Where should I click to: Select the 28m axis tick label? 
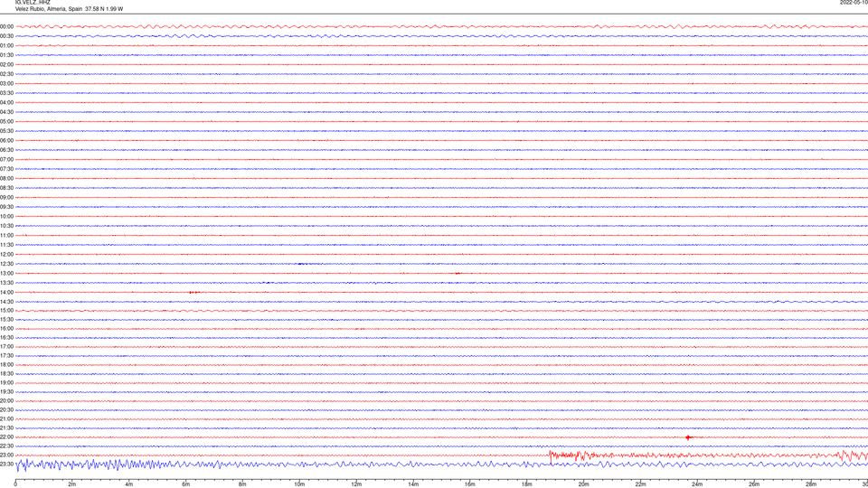coord(812,484)
